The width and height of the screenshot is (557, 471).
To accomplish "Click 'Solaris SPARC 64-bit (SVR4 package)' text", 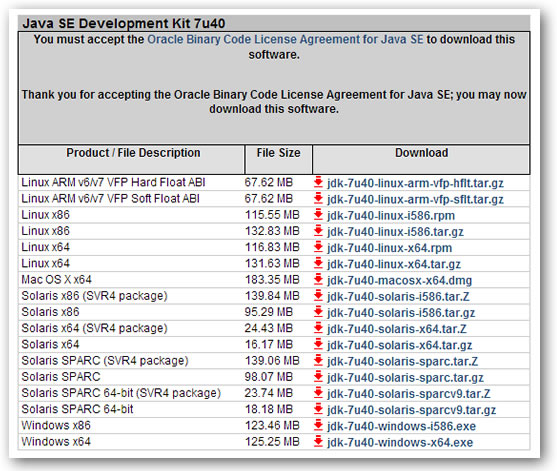I will tap(121, 393).
